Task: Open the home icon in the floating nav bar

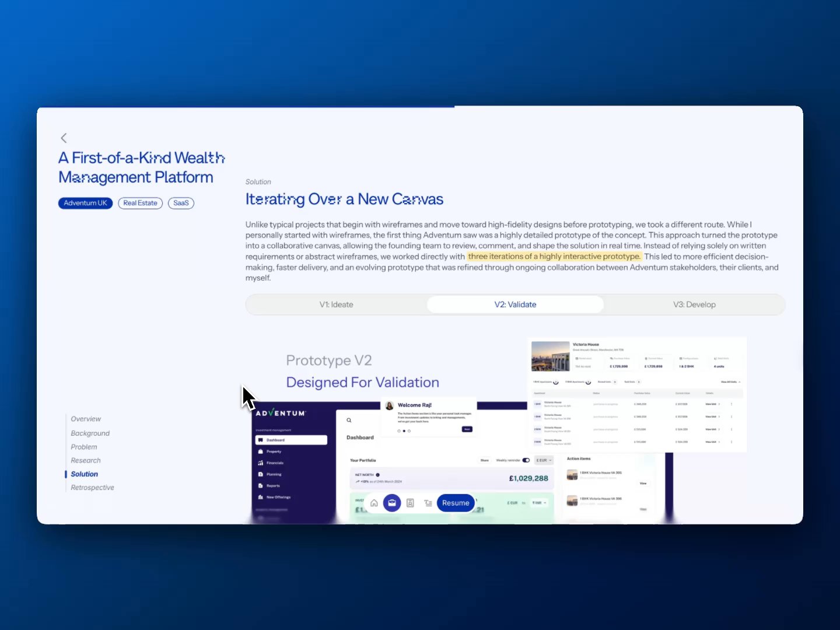Action: click(374, 503)
